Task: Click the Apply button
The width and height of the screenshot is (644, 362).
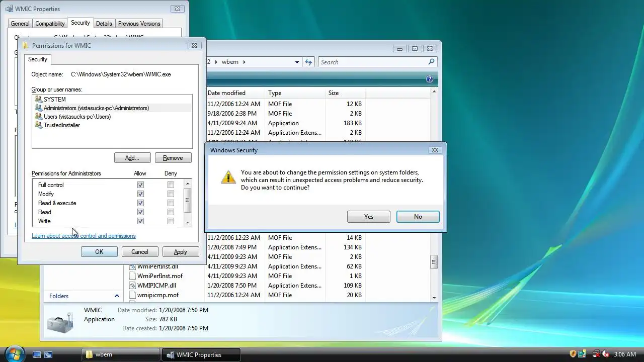Action: pos(181,252)
